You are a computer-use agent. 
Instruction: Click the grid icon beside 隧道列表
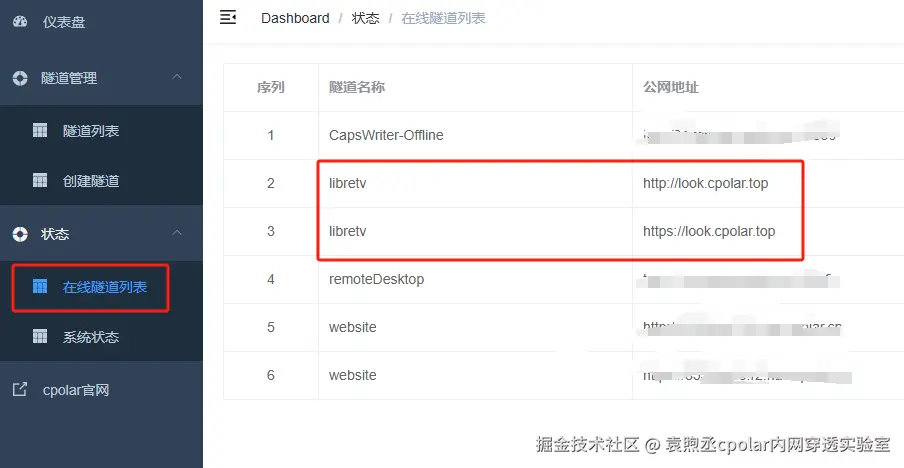[x=40, y=130]
